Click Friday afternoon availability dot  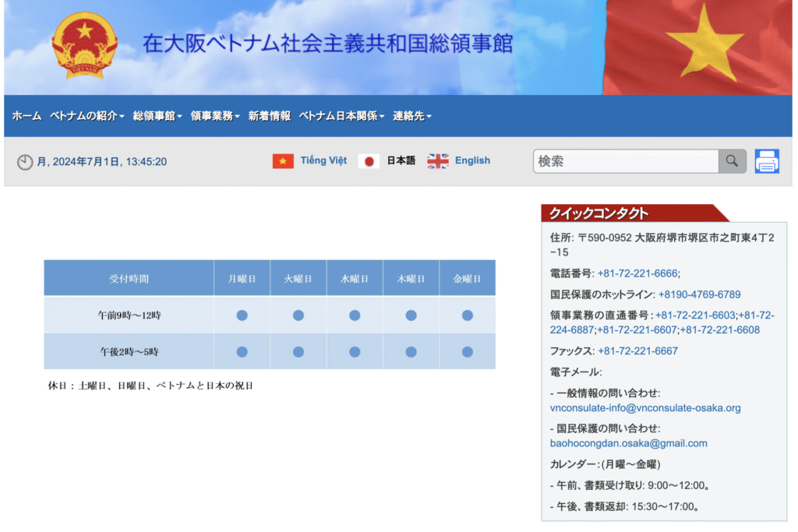[467, 352]
